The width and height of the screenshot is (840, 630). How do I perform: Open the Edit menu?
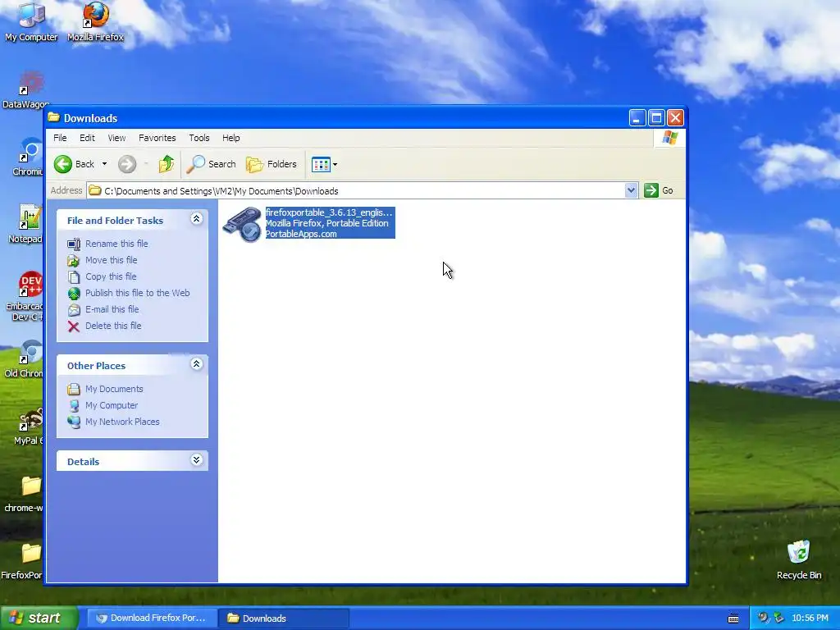point(87,138)
